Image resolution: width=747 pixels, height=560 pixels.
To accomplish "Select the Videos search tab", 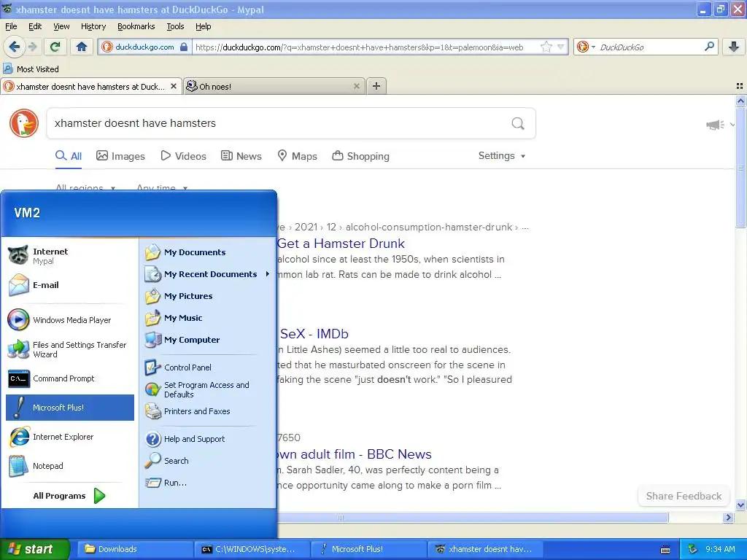I will point(183,156).
